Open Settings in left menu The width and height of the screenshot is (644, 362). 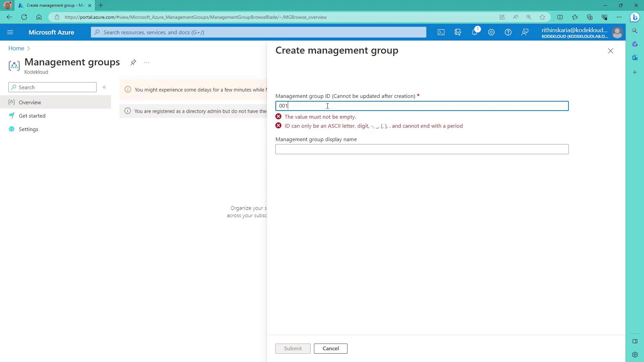(x=29, y=129)
